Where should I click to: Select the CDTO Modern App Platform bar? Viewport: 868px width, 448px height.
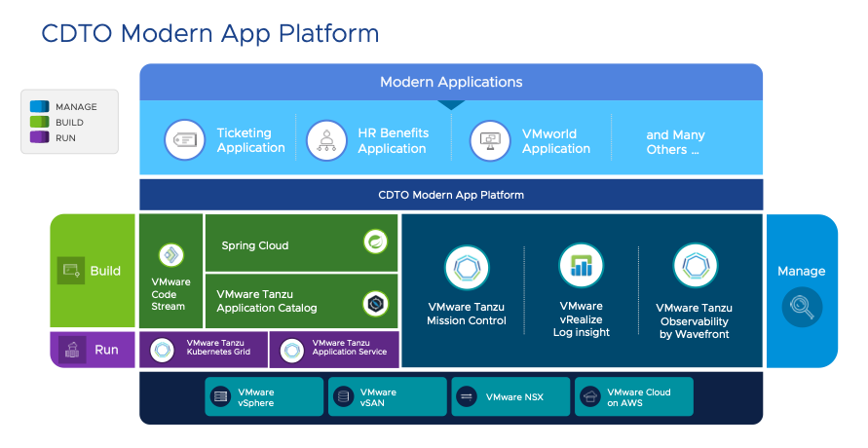[x=451, y=195]
